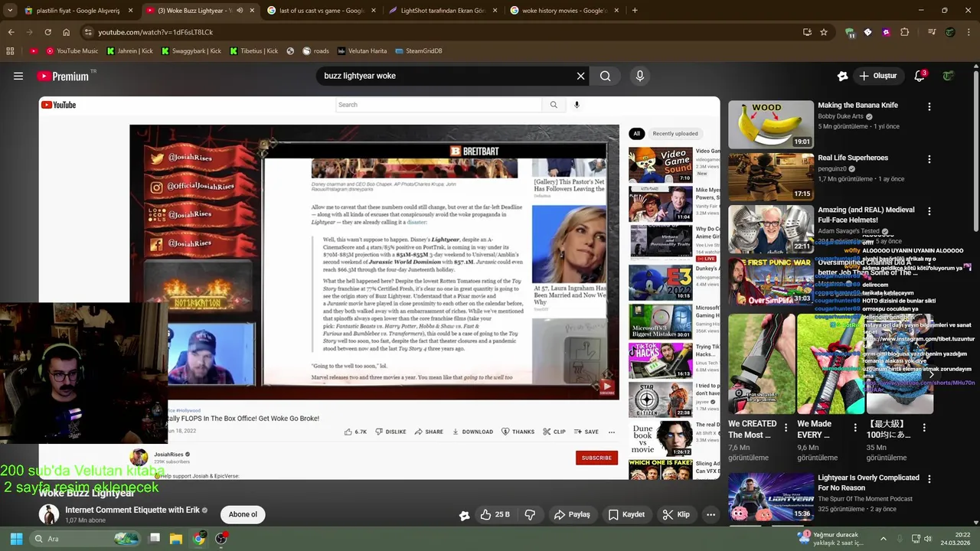The height and width of the screenshot is (551, 980).
Task: Expand hidden system tray icons chevron
Action: (x=884, y=539)
